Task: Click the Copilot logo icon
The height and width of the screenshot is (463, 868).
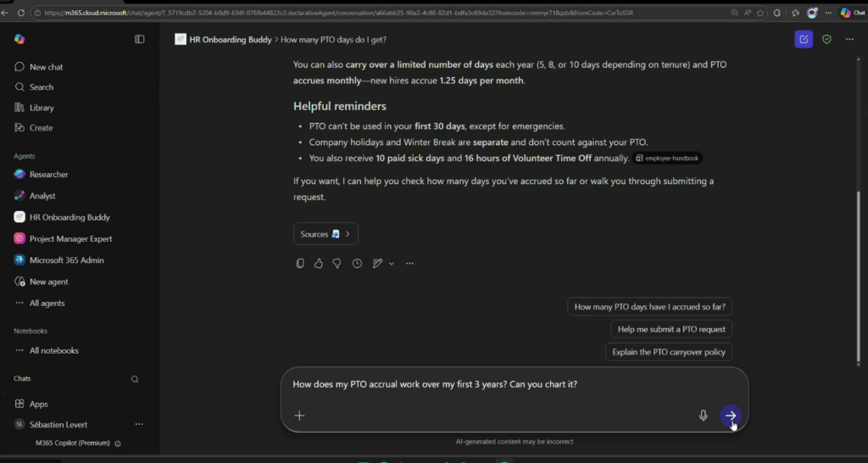Action: [x=19, y=39]
